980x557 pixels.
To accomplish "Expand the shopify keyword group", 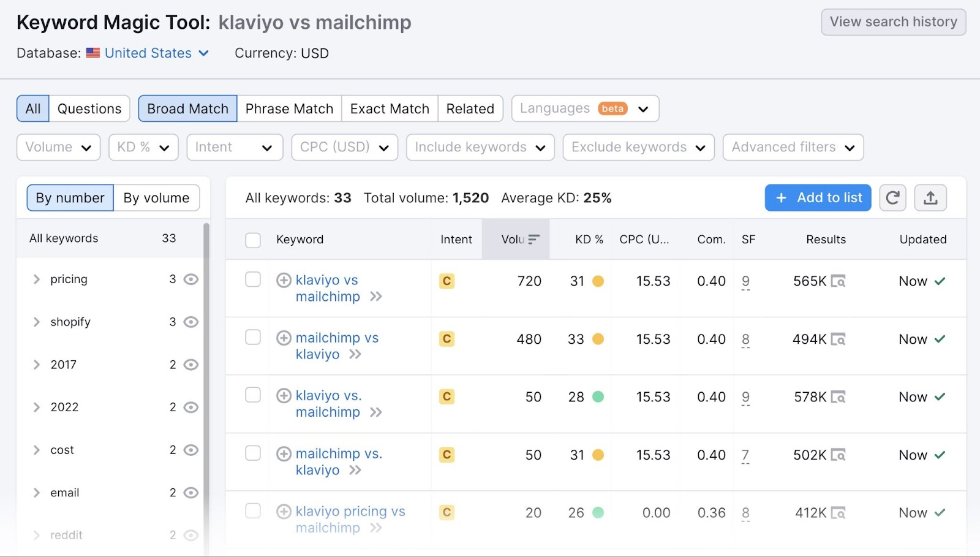I will pos(37,322).
